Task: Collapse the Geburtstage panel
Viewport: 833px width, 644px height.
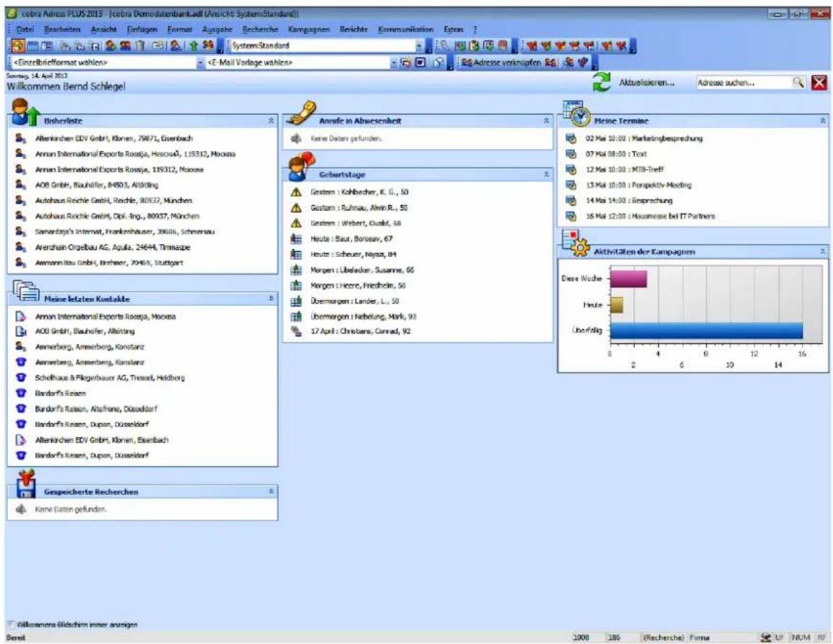Action: pyautogui.click(x=546, y=174)
